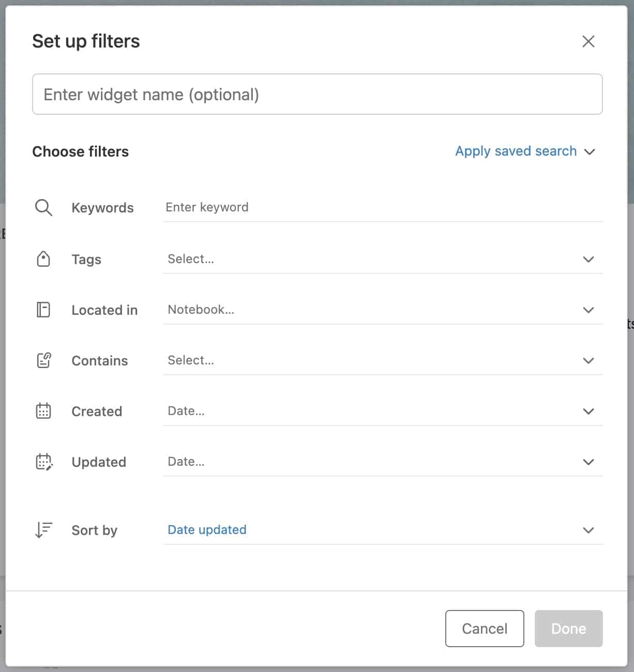
Task: Focus the Enter keyword field
Action: point(383,208)
